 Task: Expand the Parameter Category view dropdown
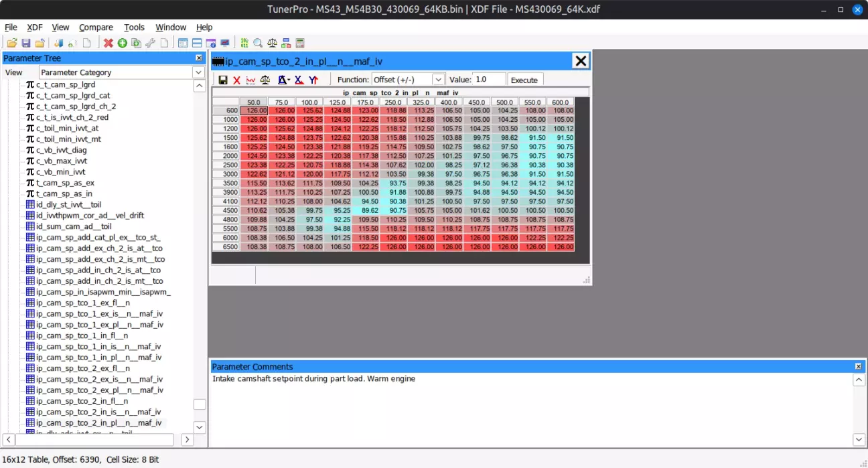(199, 72)
